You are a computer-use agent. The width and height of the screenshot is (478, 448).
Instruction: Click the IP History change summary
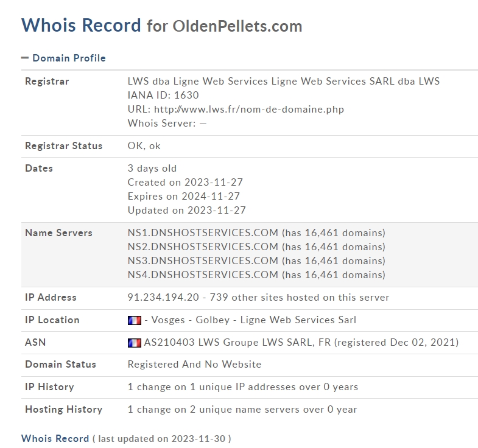(243, 387)
